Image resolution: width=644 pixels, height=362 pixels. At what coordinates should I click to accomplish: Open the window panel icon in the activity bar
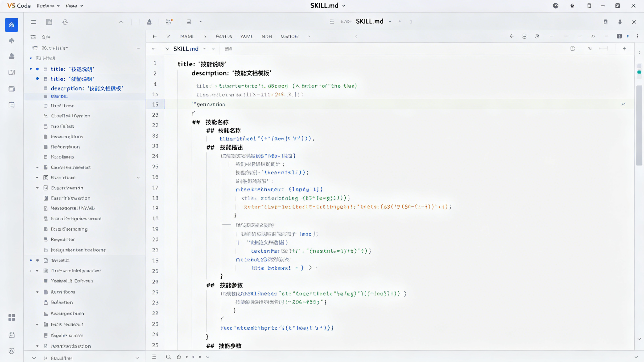click(x=12, y=89)
